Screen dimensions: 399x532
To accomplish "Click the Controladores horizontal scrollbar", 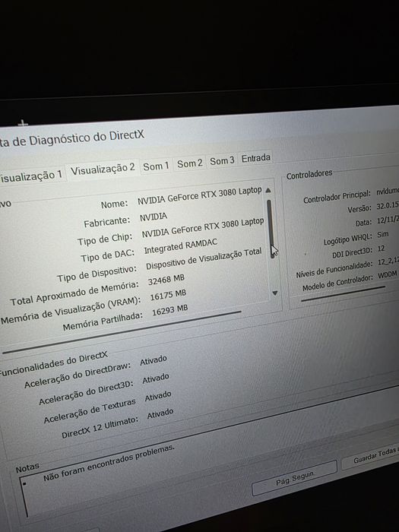I will [x=343, y=293].
